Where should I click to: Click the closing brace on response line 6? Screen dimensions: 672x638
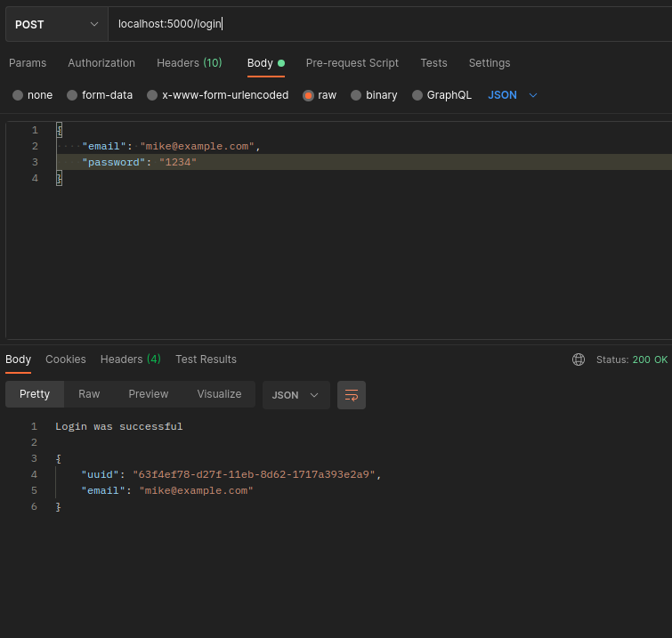pos(58,506)
